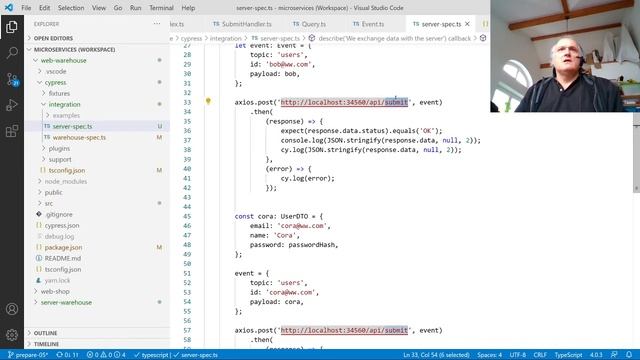Click the feedback icon in status bar
Image resolution: width=640 pixels, height=360 pixels.
[614, 355]
